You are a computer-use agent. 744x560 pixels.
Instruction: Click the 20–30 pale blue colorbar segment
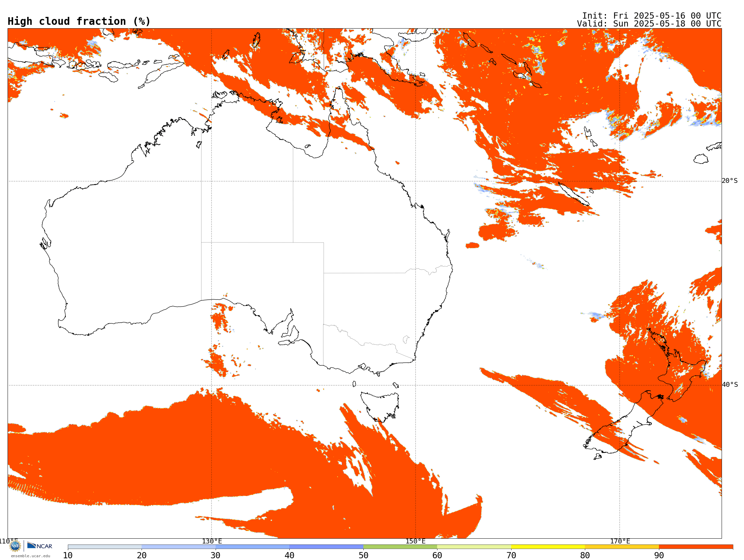[178, 547]
